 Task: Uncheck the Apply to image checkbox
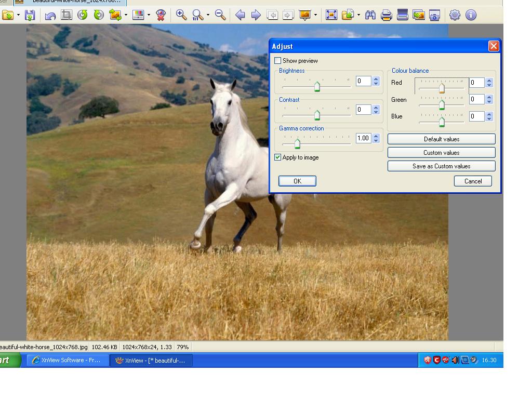tap(277, 157)
